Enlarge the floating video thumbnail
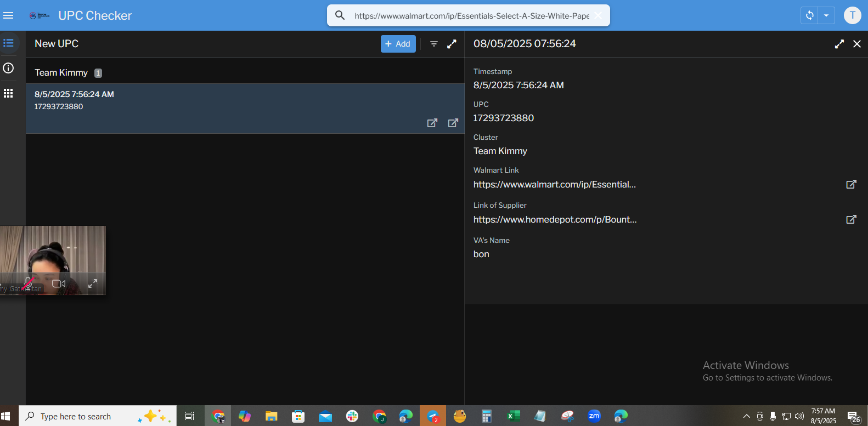Screen dimensions: 868x426 tap(93, 283)
